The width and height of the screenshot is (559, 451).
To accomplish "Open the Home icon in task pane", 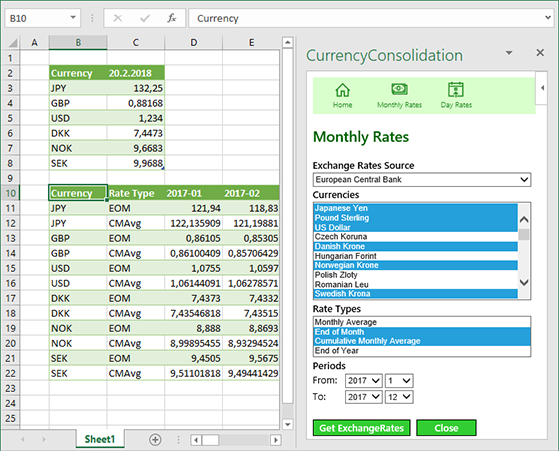I will point(342,90).
